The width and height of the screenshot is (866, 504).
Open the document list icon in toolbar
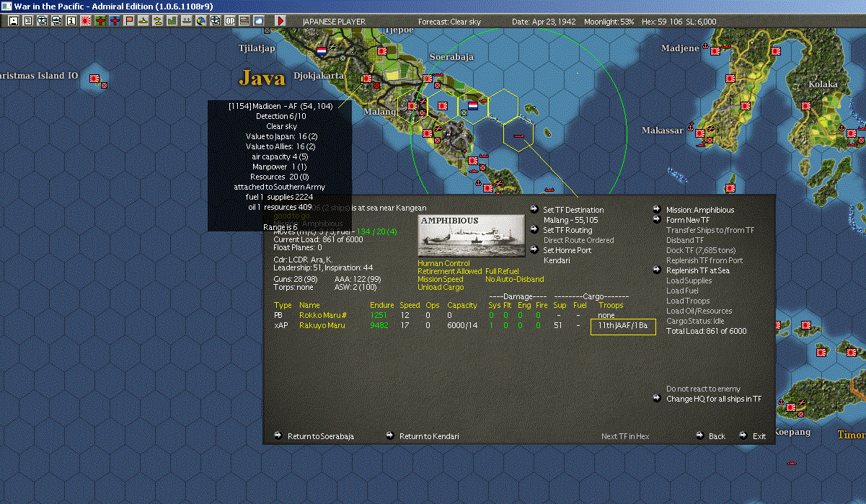tap(28, 21)
